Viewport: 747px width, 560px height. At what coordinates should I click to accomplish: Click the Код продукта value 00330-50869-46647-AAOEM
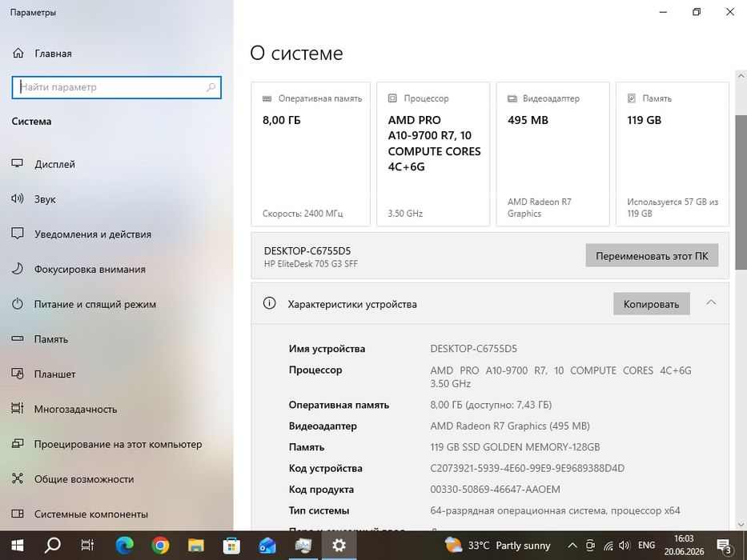(495, 490)
